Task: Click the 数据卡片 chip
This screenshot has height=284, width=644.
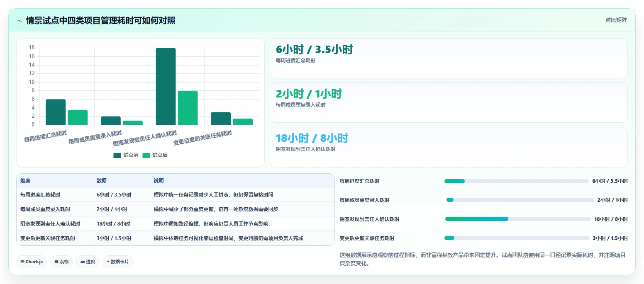Action: tap(118, 262)
